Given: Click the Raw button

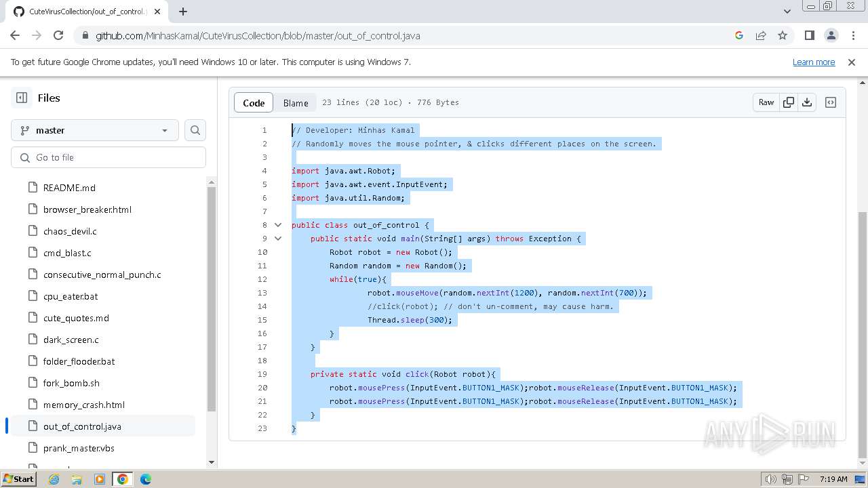Looking at the screenshot, I should (766, 102).
